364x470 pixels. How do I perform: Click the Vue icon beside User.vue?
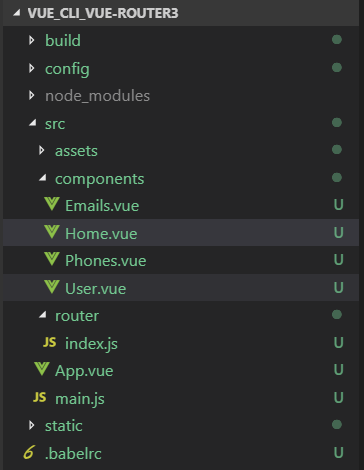pos(52,286)
